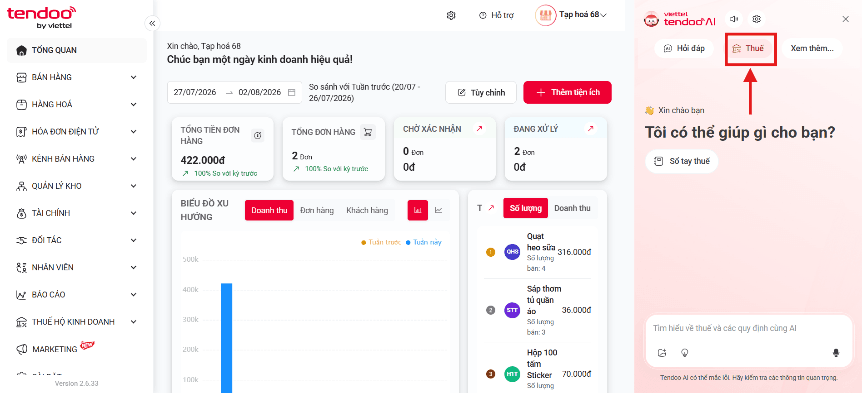Switch trend chart to line chart view icon

439,210
